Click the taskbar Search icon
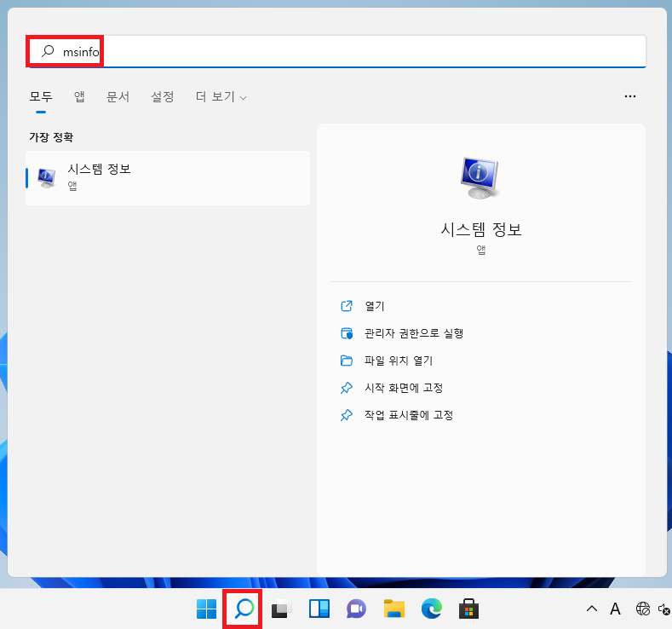672x629 pixels. 244,609
